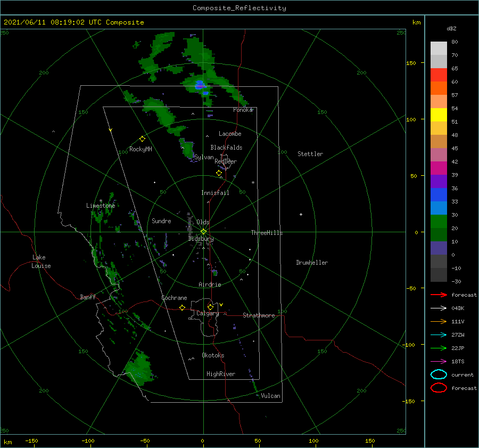Image resolution: width=479 pixels, height=448 pixels.
Task: Click the Airdrie city label
Action: (x=210, y=284)
